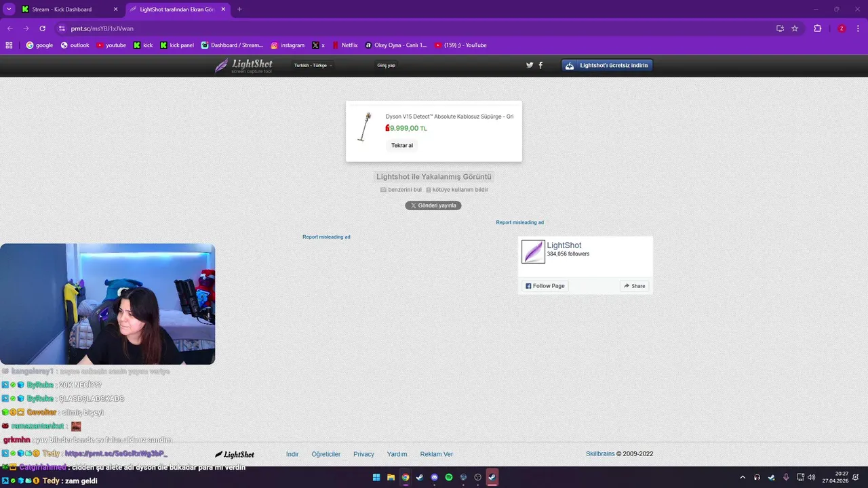Viewport: 868px width, 488px height.
Task: Open Spotify from the taskbar
Action: 449,477
